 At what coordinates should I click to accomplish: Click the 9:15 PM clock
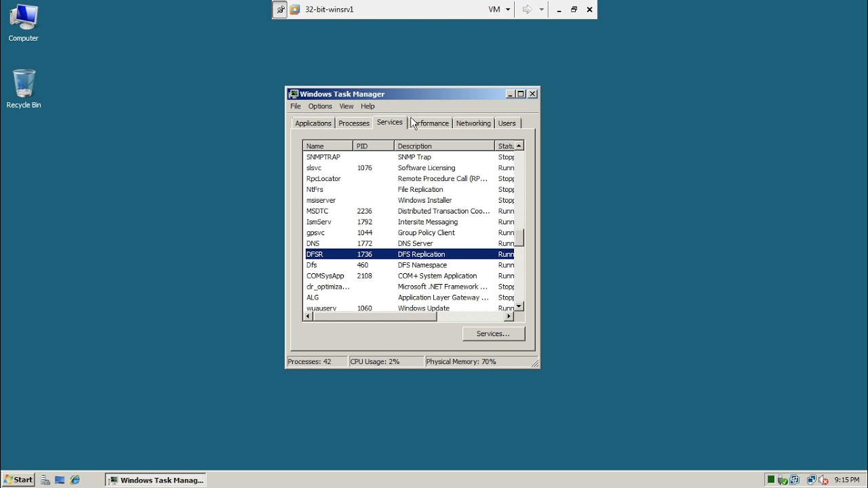point(847,480)
